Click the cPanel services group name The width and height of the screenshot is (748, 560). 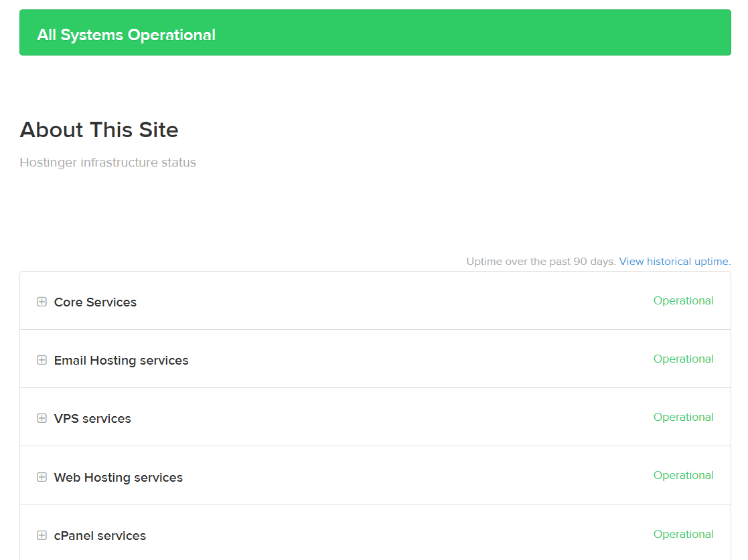coord(100,536)
